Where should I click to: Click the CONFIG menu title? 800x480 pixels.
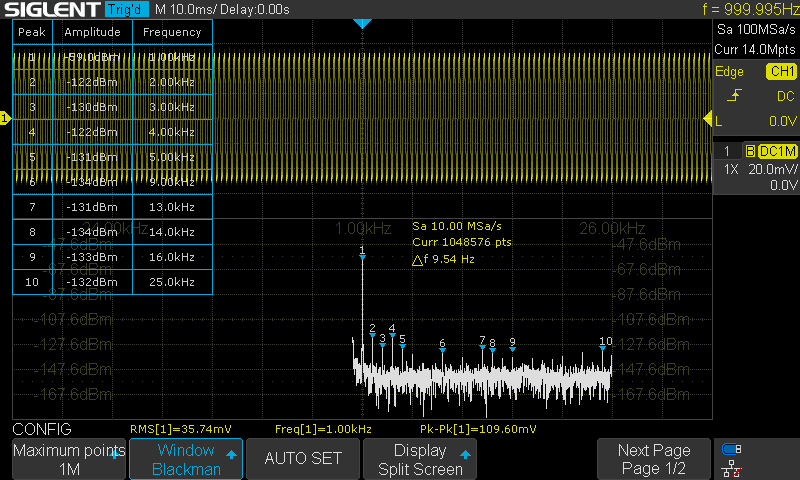click(x=42, y=429)
